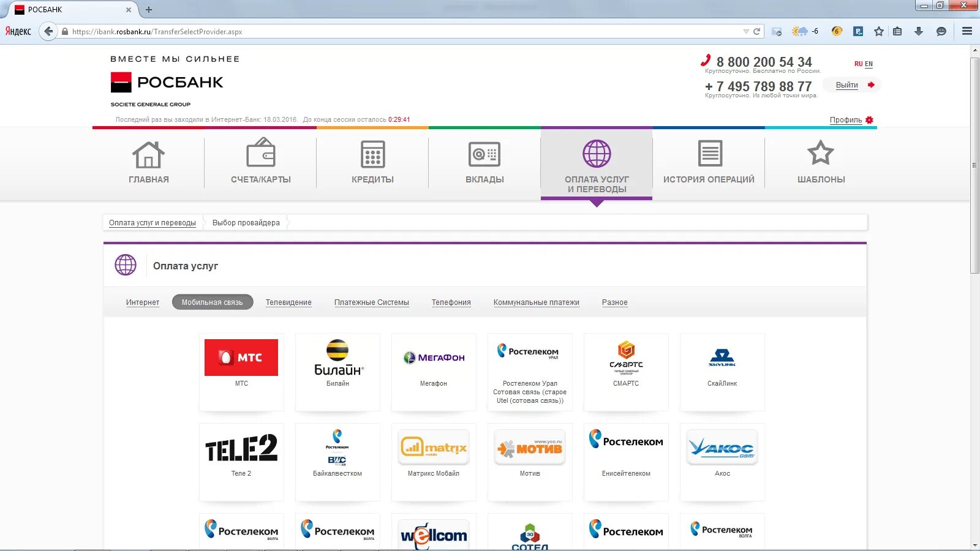Bookmark page with the star icon

point(879,31)
